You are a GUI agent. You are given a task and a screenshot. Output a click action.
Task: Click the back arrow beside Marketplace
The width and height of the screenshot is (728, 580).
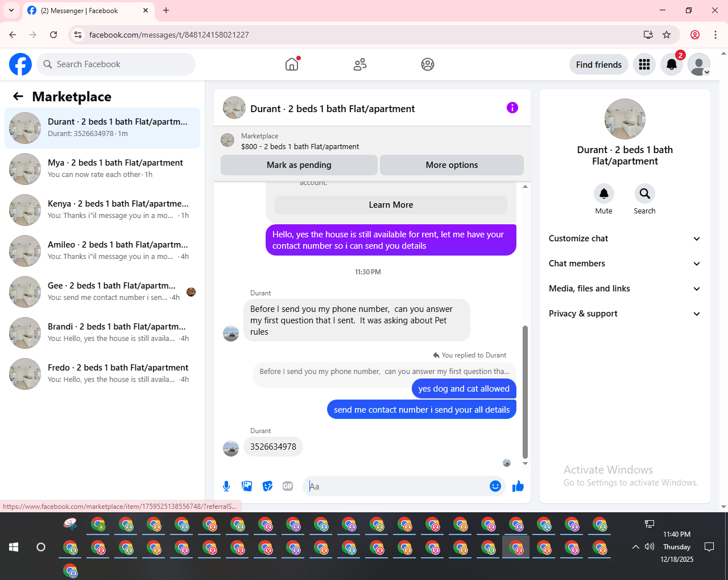coord(18,96)
